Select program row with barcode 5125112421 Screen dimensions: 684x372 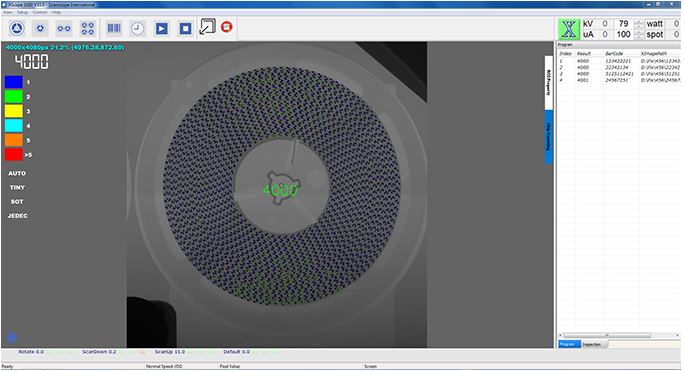pos(619,74)
